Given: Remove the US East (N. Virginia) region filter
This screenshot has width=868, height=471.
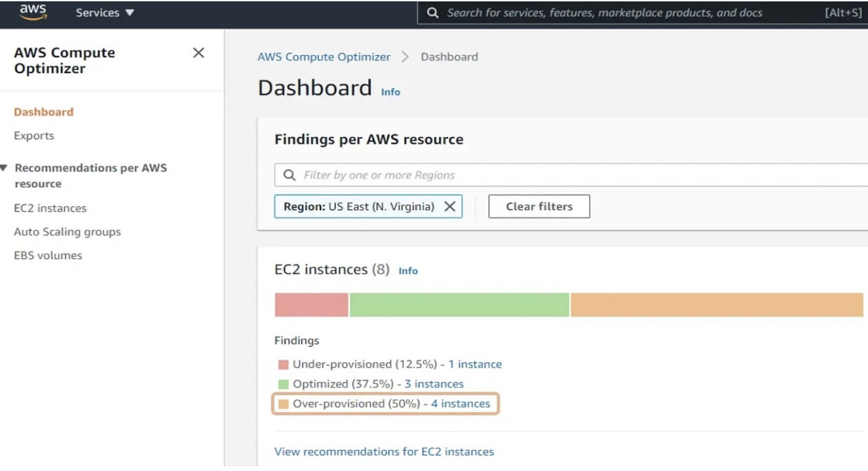Looking at the screenshot, I should click(x=451, y=206).
